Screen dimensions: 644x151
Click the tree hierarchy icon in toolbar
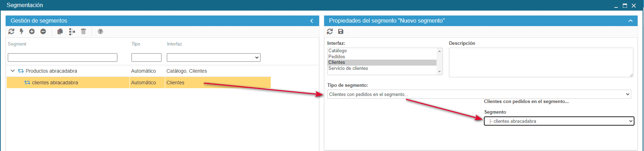72,32
